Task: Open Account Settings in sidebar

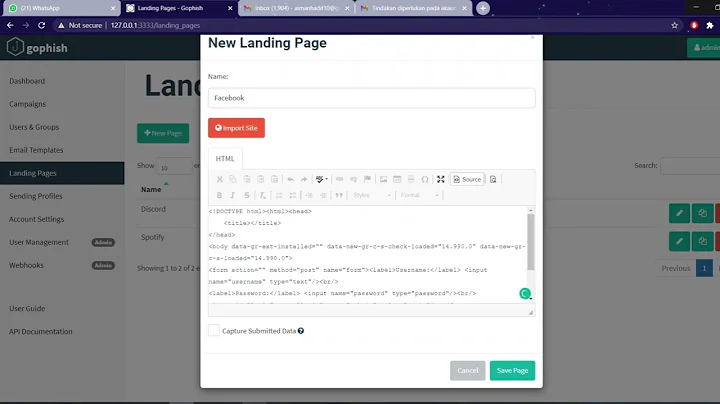Action: click(36, 219)
